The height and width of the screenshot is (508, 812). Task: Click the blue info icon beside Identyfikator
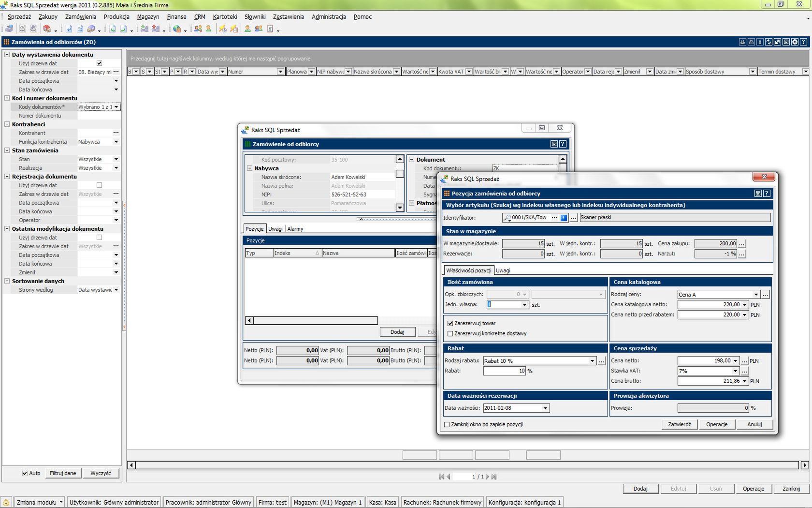click(564, 218)
